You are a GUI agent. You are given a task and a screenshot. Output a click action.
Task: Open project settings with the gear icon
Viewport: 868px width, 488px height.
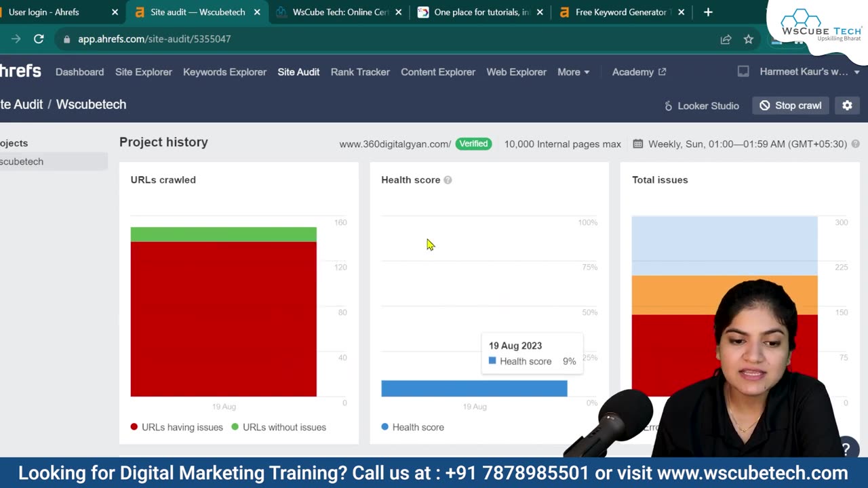847,106
